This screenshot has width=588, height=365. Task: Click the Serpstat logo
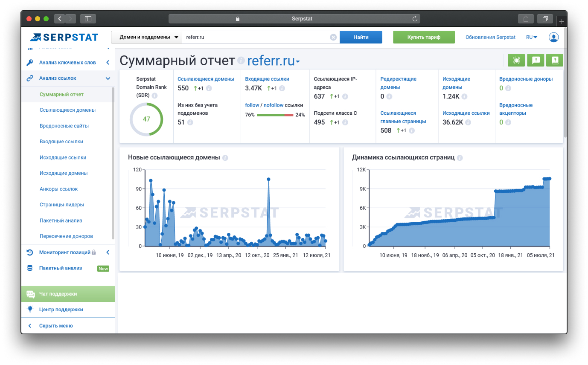tap(64, 37)
